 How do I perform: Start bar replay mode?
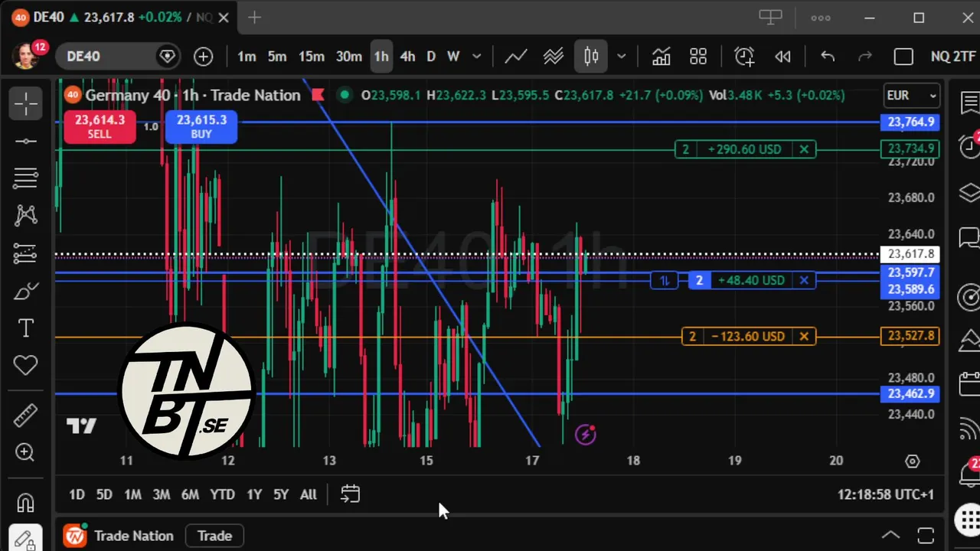coord(782,56)
